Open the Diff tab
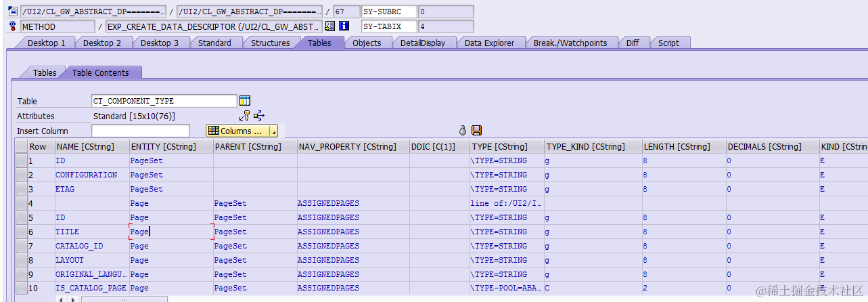The width and height of the screenshot is (868, 302). pos(633,43)
